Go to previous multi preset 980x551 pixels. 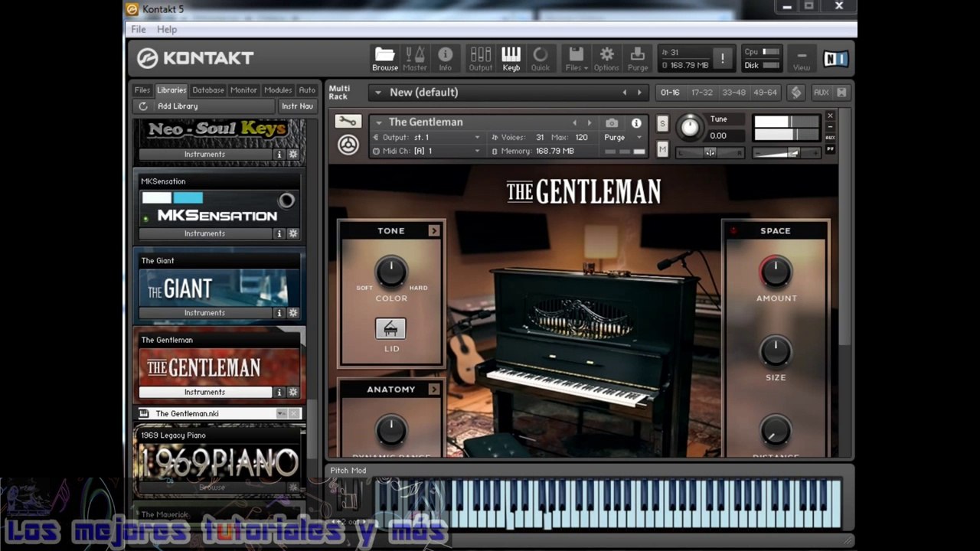pos(624,93)
